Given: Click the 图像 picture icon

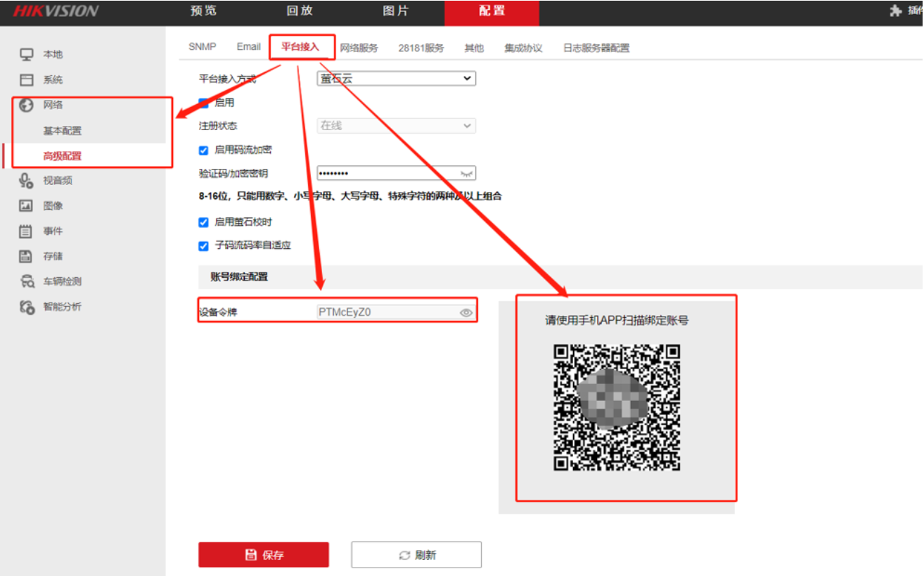Looking at the screenshot, I should [x=27, y=205].
